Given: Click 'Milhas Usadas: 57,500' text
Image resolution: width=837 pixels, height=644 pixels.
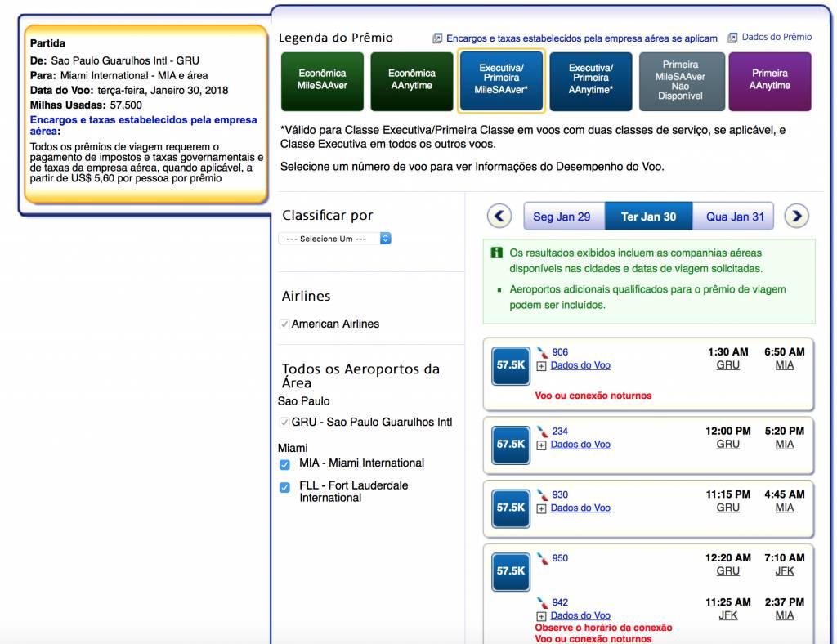Looking at the screenshot, I should [x=86, y=105].
